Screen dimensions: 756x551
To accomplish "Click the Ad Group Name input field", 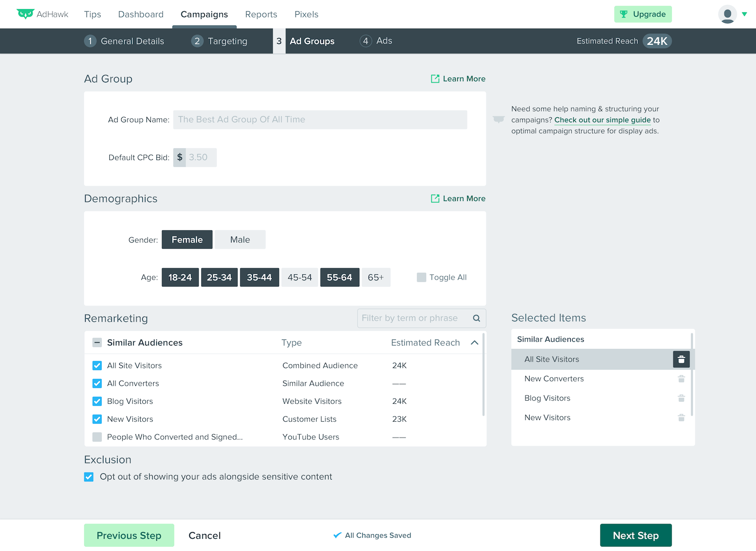I will (x=320, y=120).
